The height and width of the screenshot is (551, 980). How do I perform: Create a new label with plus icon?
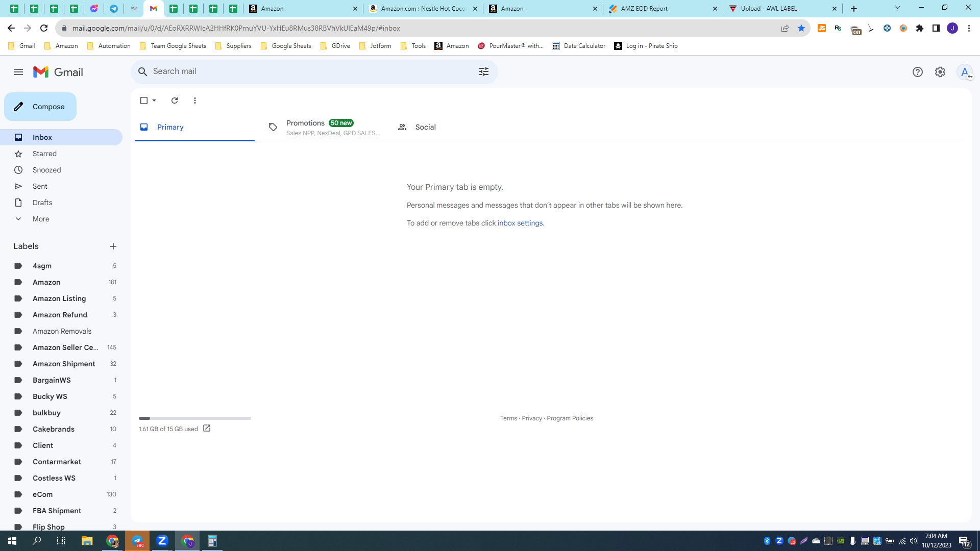(113, 246)
